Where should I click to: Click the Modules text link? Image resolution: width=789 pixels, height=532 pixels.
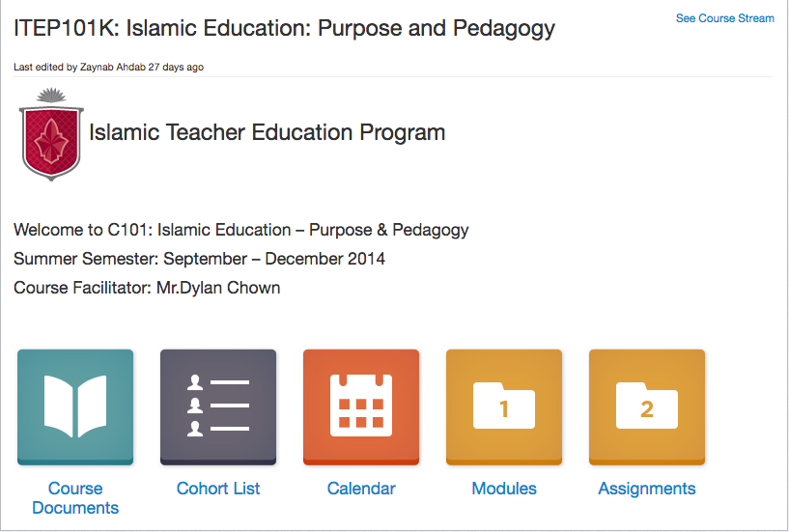coord(504,489)
